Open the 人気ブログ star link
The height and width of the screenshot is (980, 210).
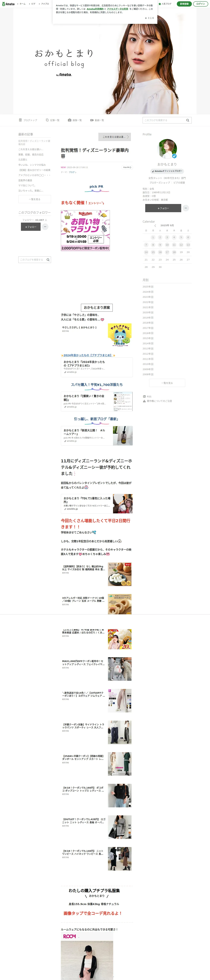click(165, 4)
